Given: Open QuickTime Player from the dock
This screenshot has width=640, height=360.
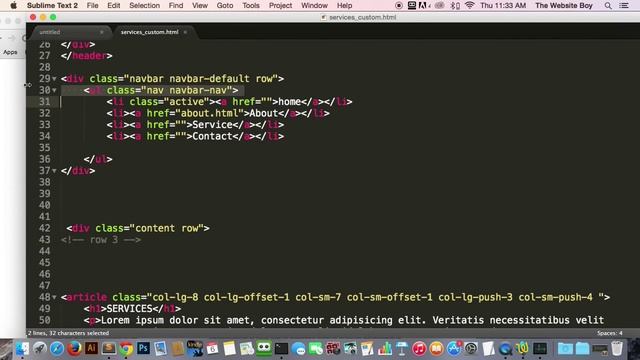Looking at the screenshot, I should click(x=505, y=348).
